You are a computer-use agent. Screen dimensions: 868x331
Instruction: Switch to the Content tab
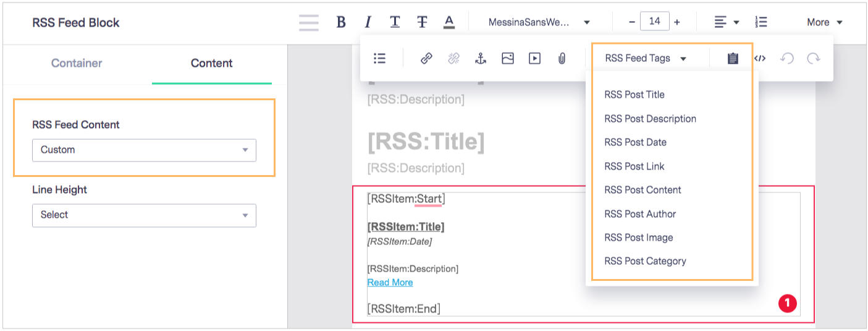[211, 63]
